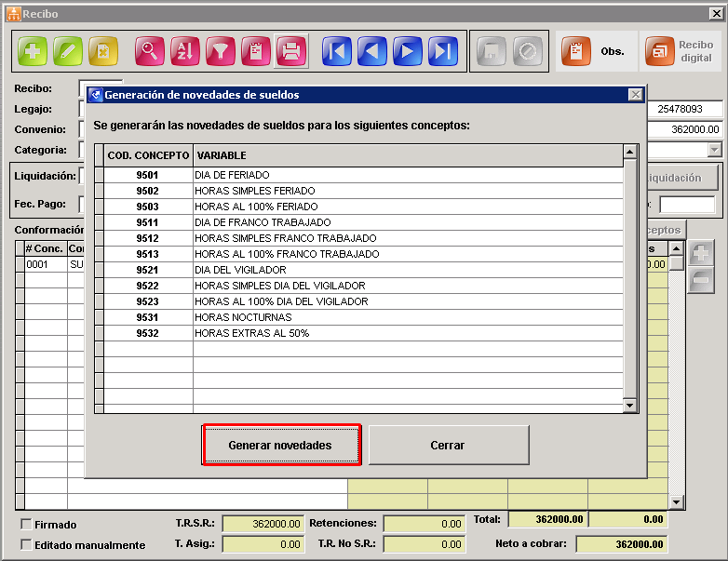Click the Cerrar button in dialog
The width and height of the screenshot is (728, 561).
click(449, 445)
